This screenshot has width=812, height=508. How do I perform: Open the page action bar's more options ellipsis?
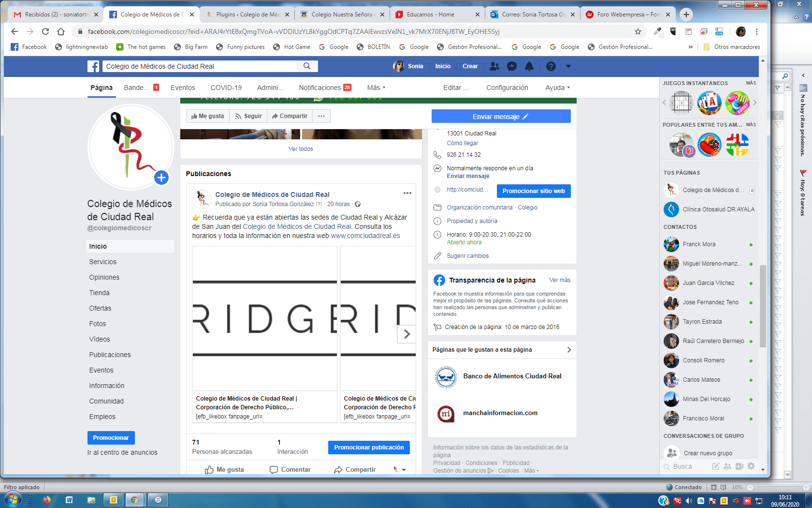click(321, 116)
